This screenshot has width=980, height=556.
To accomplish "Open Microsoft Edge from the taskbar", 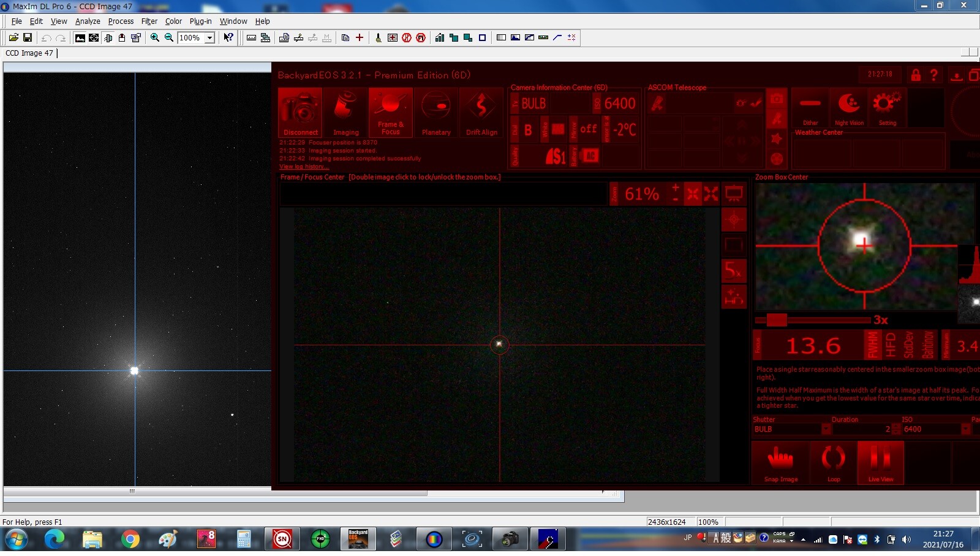I will coord(54,539).
